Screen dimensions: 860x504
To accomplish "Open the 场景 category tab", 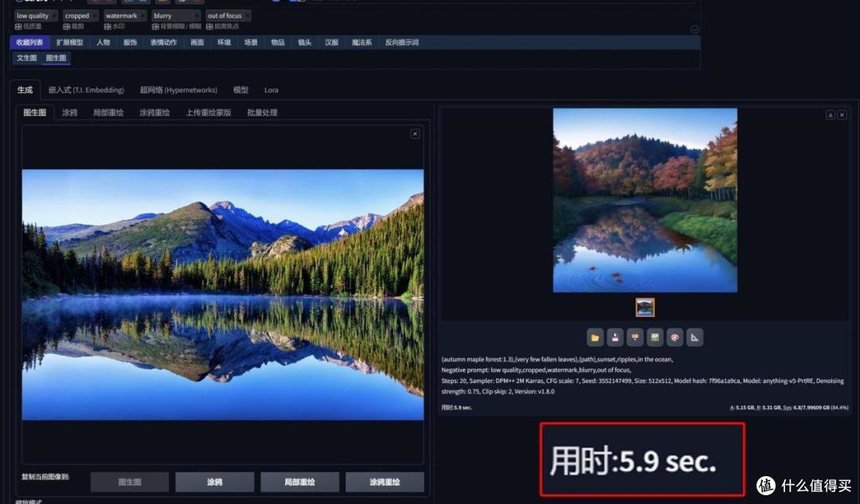I will click(x=251, y=42).
